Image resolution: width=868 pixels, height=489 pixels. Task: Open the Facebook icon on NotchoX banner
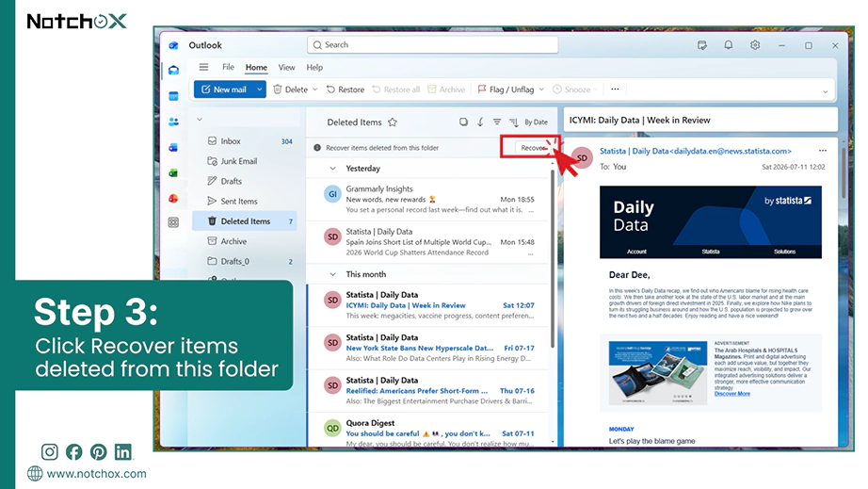click(x=74, y=452)
